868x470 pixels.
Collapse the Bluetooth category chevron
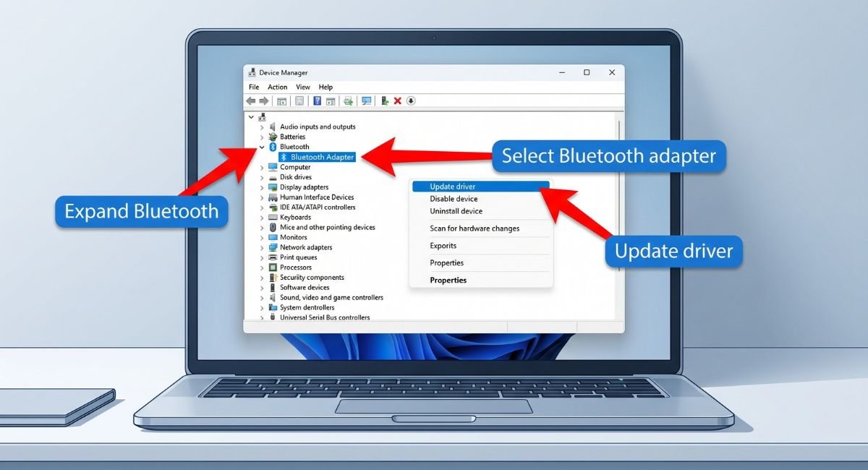[x=262, y=147]
